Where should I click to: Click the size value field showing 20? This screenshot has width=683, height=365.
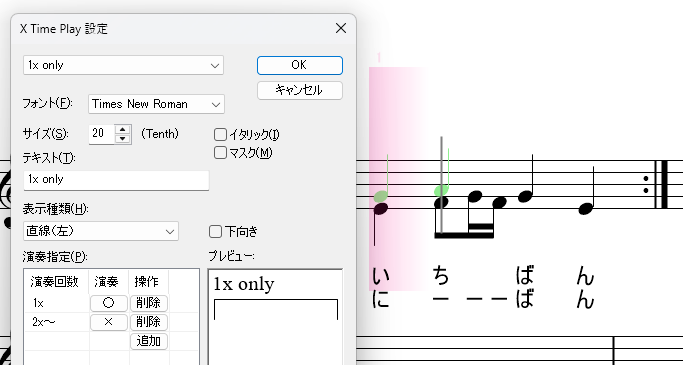102,134
